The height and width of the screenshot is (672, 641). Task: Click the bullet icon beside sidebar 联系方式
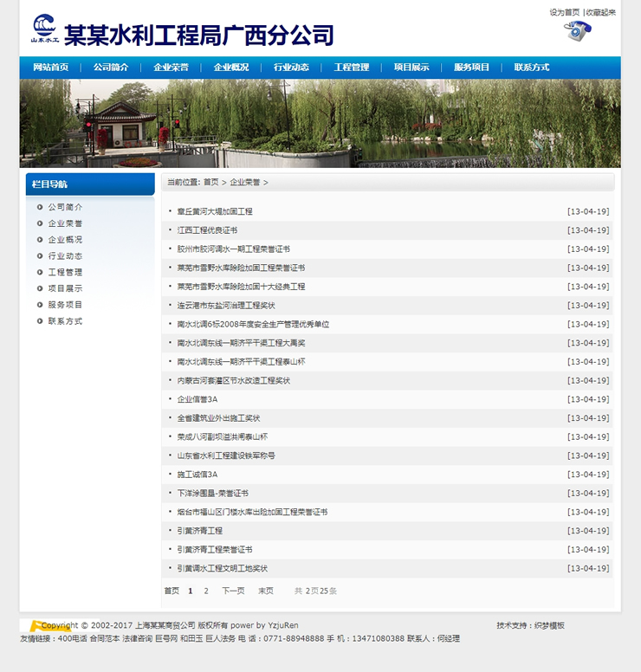click(40, 321)
